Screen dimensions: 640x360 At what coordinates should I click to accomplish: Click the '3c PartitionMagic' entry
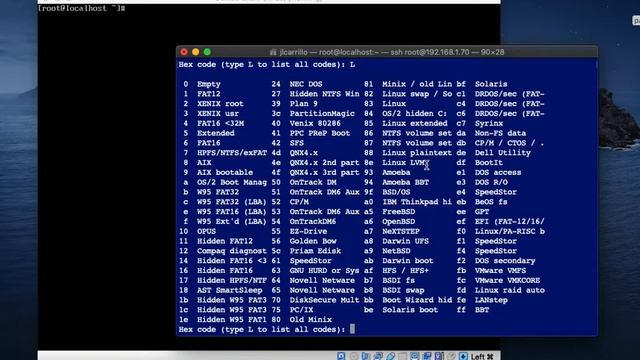pyautogui.click(x=313, y=113)
